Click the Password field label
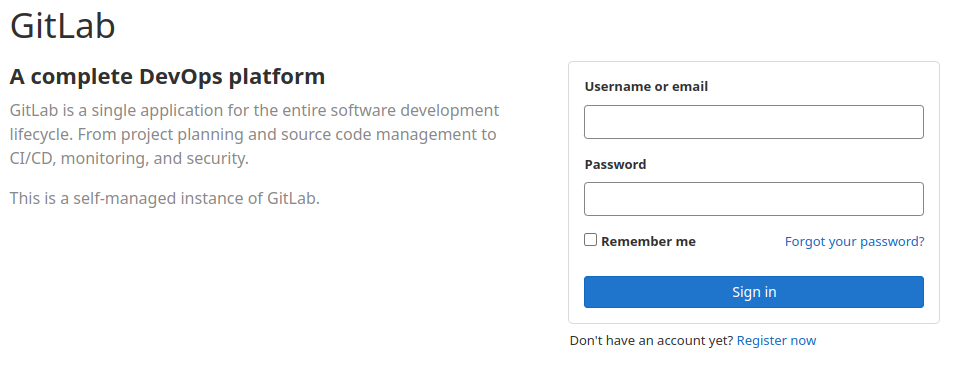The width and height of the screenshot is (968, 375). (615, 164)
